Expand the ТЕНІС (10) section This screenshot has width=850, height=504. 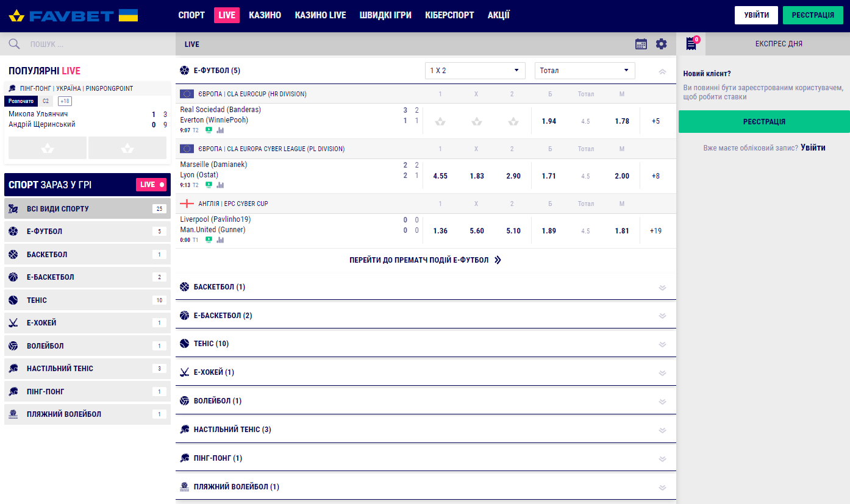click(x=663, y=344)
